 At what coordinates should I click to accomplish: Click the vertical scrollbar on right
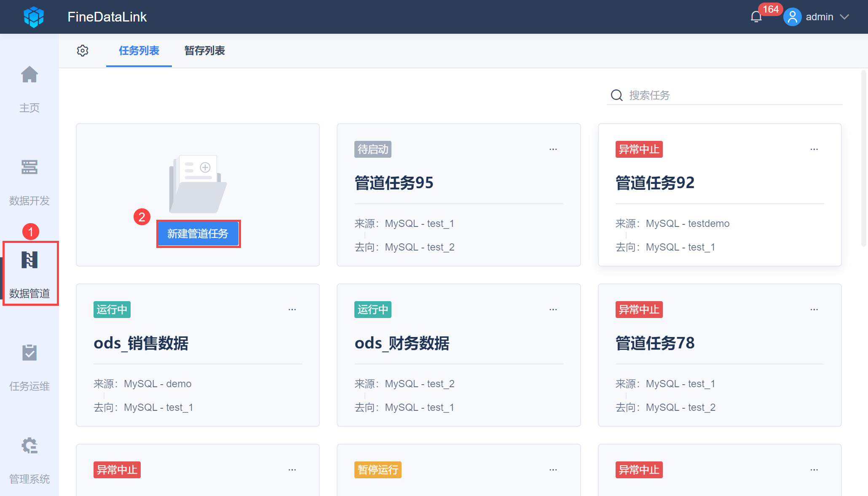(x=863, y=159)
